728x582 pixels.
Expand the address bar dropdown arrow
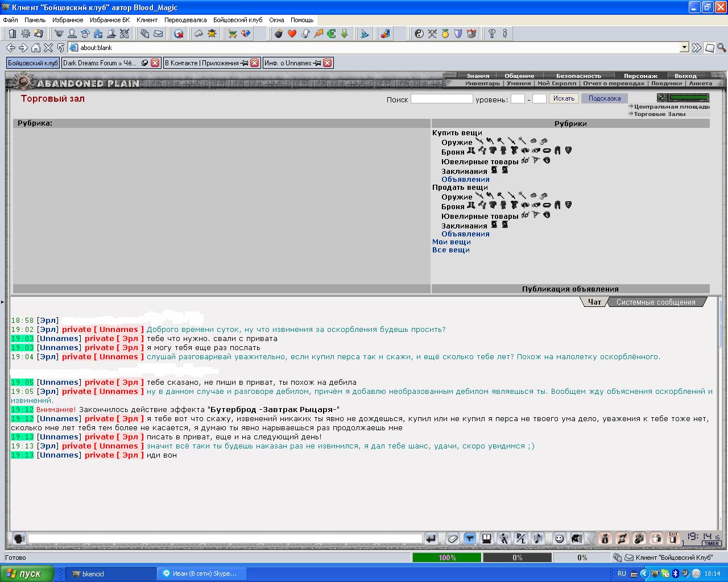click(x=684, y=48)
